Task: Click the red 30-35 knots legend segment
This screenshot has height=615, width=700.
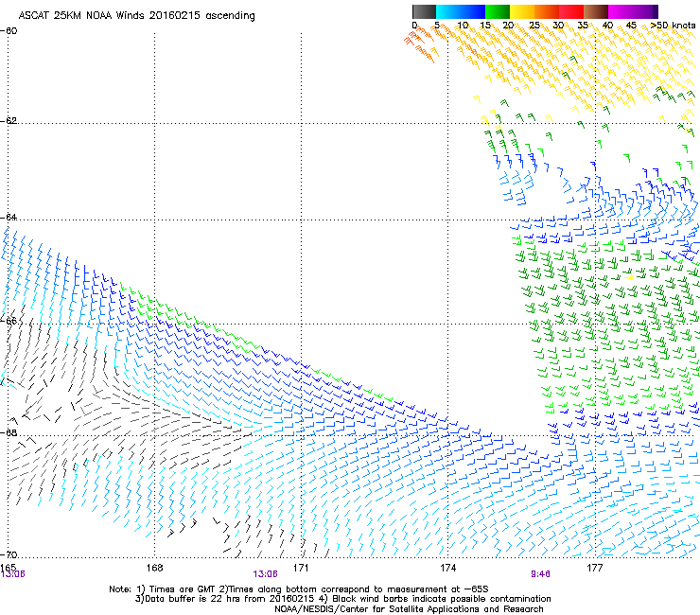Action: coord(571,11)
